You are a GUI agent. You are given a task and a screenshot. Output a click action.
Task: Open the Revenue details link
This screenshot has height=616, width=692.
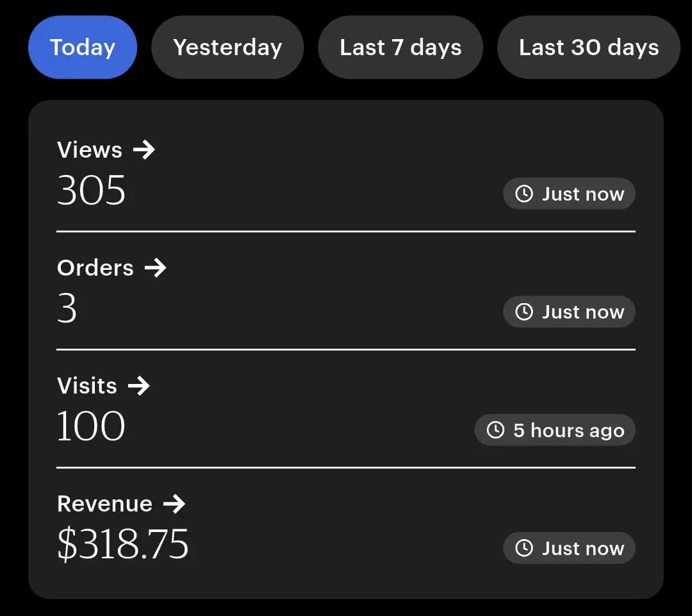pos(104,504)
